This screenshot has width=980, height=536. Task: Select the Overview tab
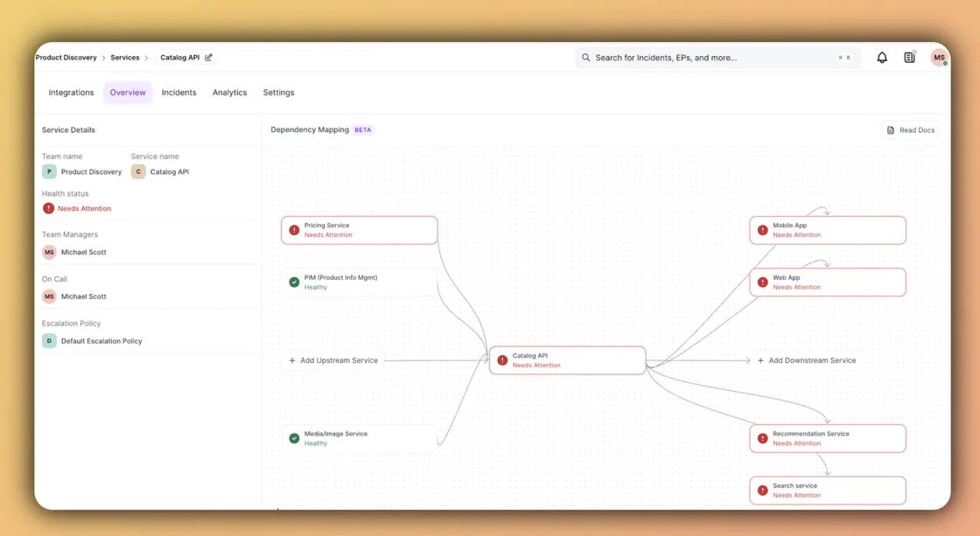(128, 93)
